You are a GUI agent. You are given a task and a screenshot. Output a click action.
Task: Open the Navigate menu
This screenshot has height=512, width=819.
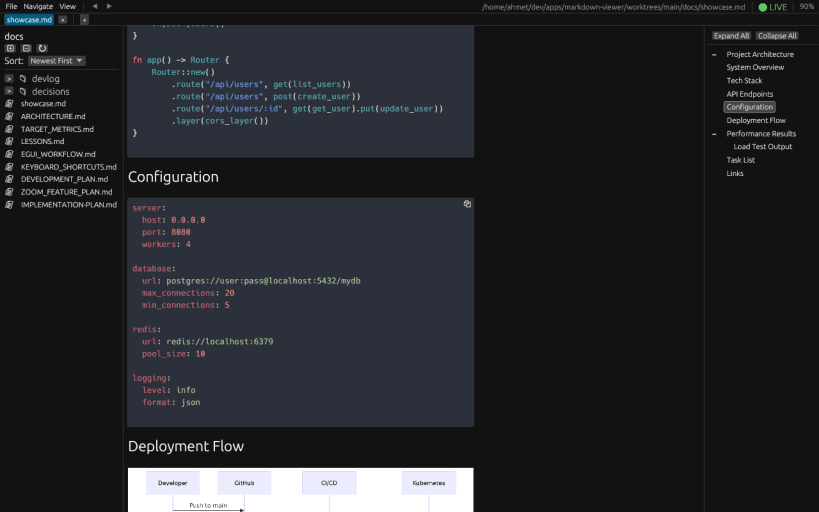pos(38,6)
